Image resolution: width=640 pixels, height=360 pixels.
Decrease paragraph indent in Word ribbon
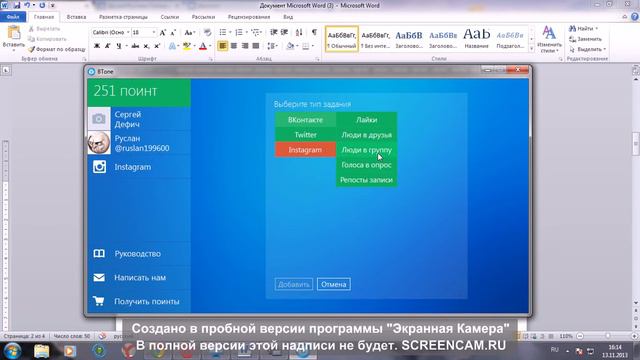[x=274, y=32]
